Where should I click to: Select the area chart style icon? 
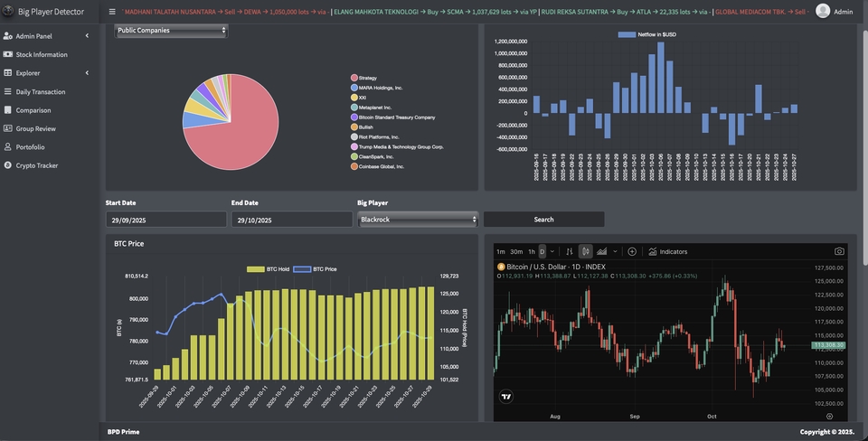pyautogui.click(x=601, y=251)
